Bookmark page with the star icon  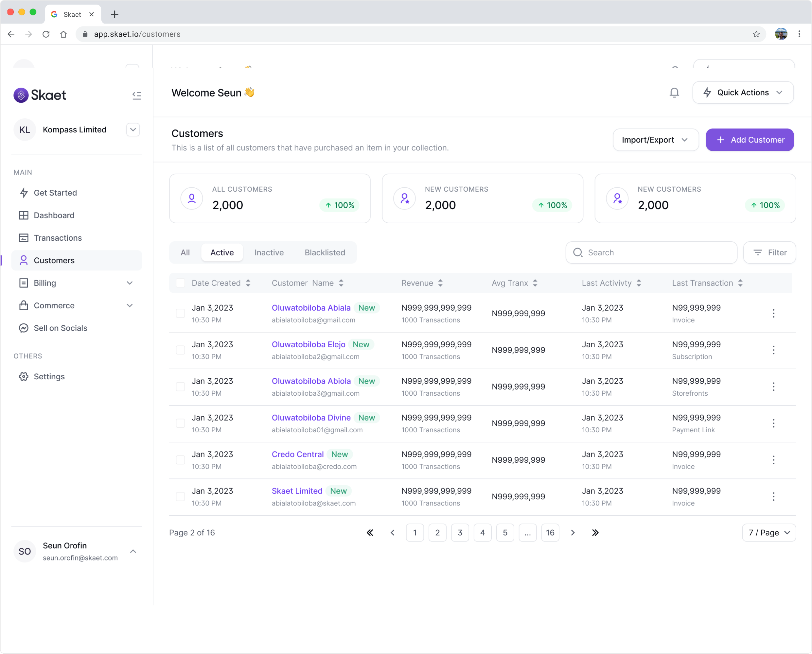coord(756,34)
